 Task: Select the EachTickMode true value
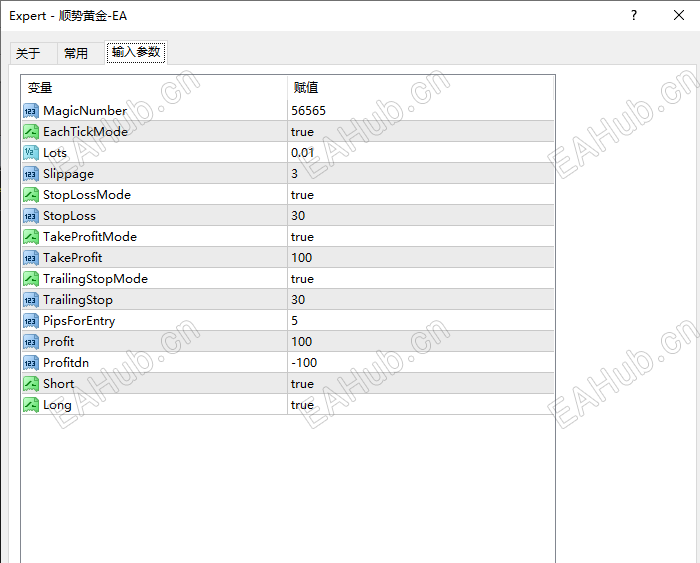point(302,132)
